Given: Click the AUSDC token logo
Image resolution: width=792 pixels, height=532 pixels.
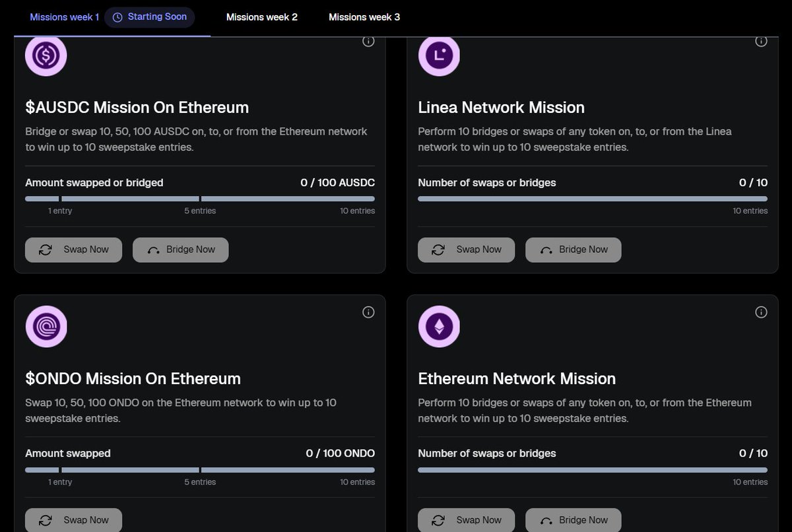Looking at the screenshot, I should (46, 56).
